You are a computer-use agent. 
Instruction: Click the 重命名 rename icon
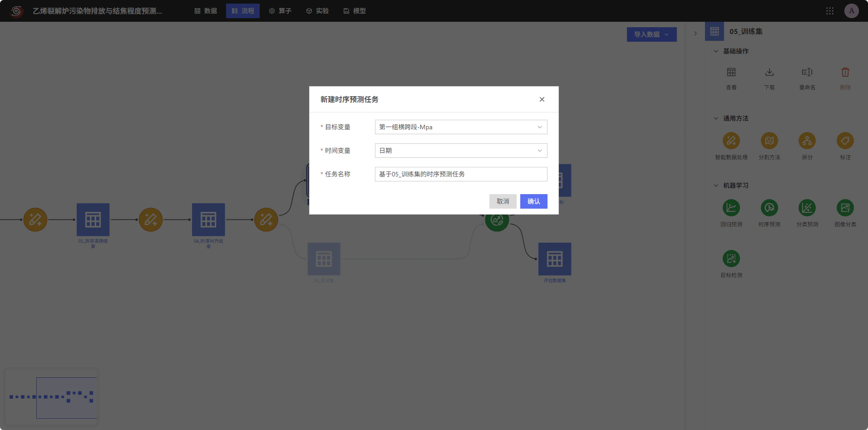(807, 73)
